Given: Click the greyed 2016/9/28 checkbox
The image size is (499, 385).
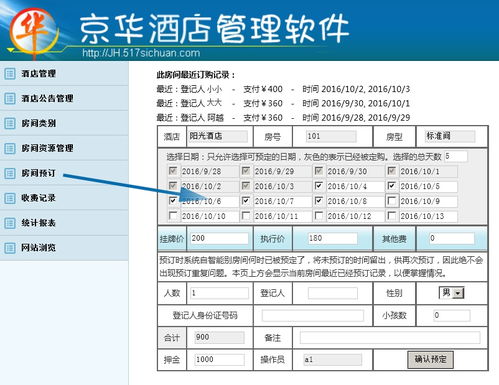Looking at the screenshot, I should pos(173,171).
